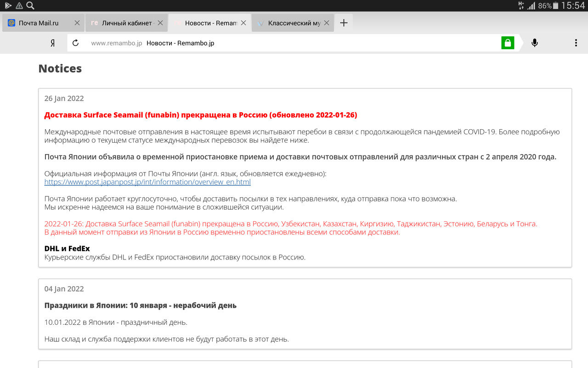
Task: Tap the search magnifier in status bar
Action: pyautogui.click(x=30, y=6)
